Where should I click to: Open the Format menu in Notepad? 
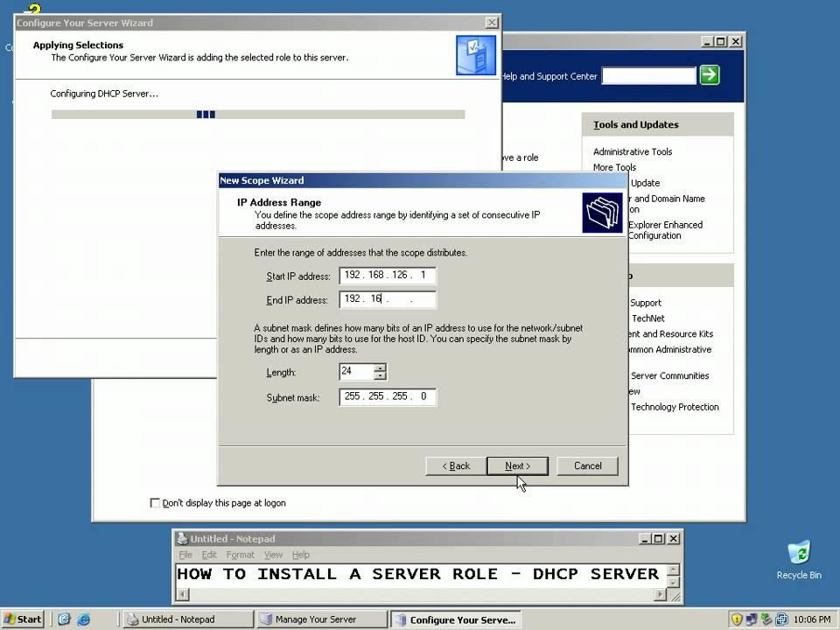click(240, 555)
